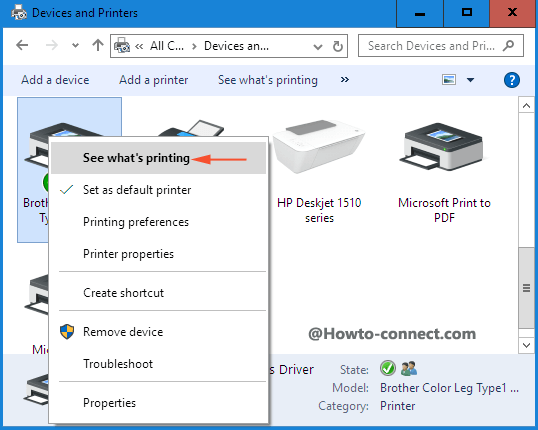
Task: Select the 'All C...' breadcrumb
Action: tap(167, 46)
